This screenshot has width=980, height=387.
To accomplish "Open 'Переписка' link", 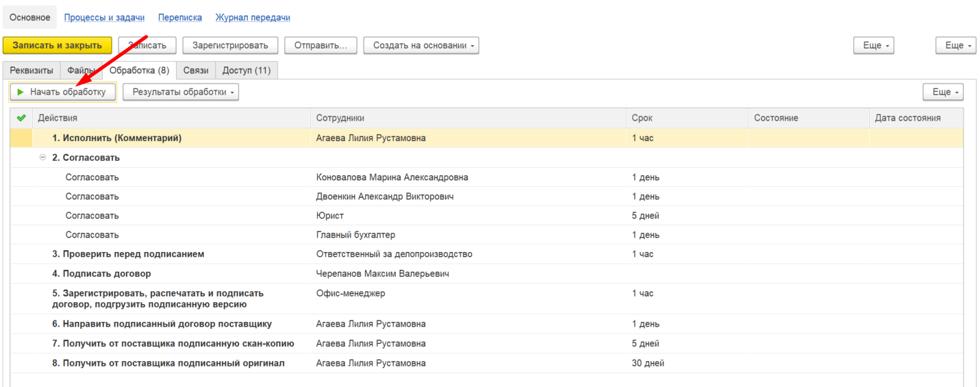I will [180, 17].
